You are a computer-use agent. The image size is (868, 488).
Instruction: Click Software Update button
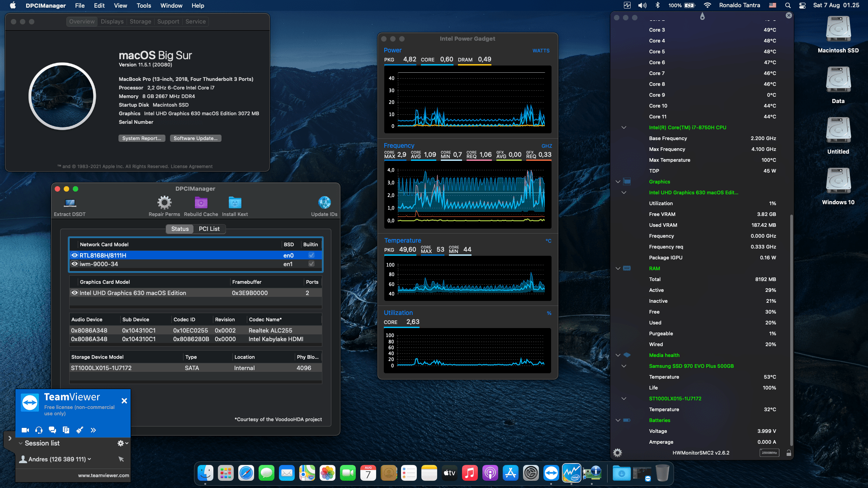[196, 138]
